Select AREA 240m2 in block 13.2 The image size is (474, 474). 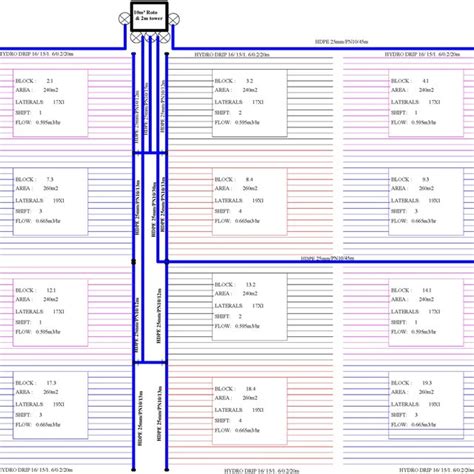tap(236, 294)
